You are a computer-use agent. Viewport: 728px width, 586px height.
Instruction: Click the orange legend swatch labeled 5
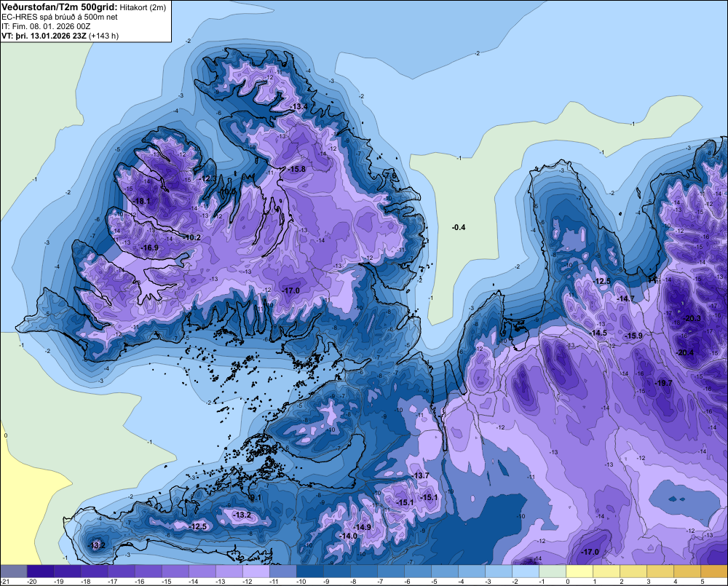(714, 571)
